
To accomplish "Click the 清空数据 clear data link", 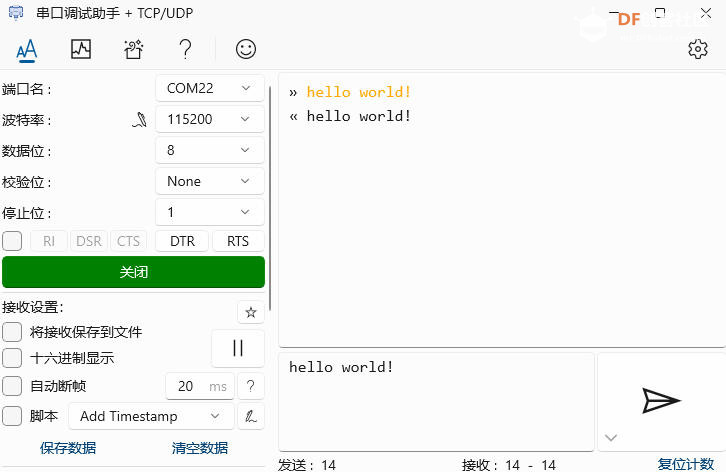I will [x=200, y=448].
